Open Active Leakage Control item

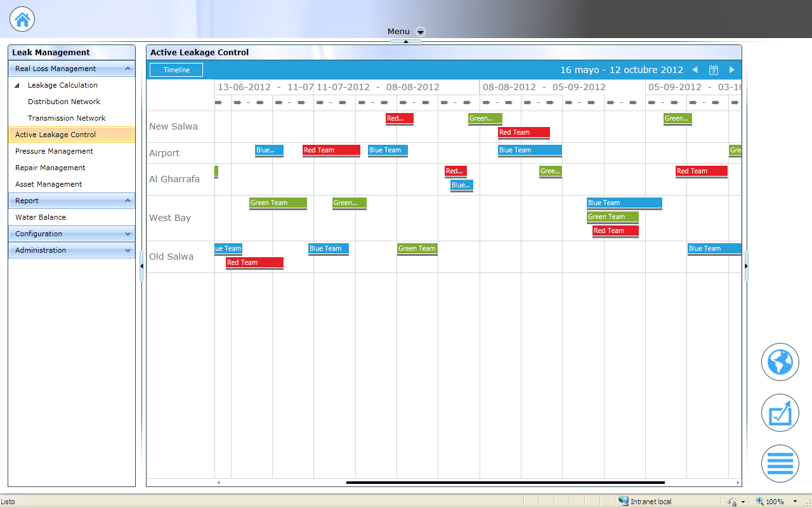point(72,135)
